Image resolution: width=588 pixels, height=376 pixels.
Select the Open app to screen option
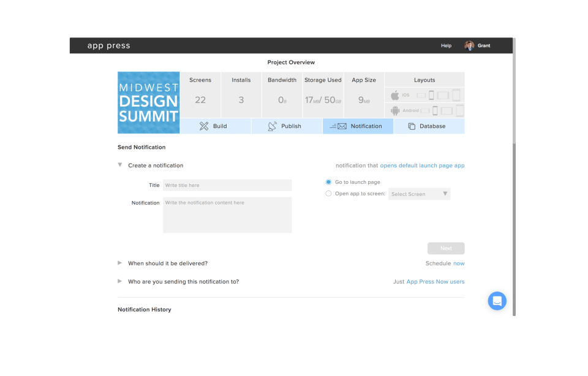328,194
